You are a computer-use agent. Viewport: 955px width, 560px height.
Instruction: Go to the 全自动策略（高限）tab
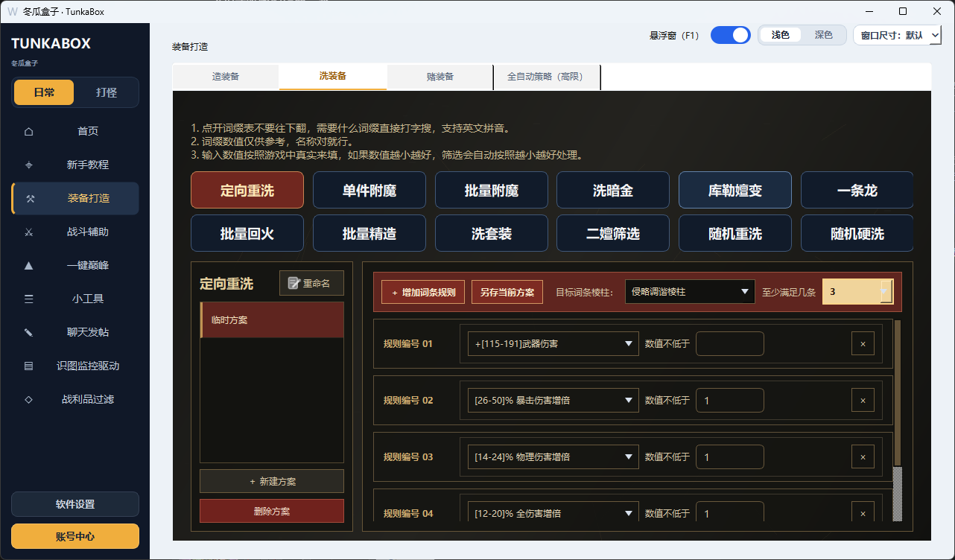pyautogui.click(x=547, y=77)
